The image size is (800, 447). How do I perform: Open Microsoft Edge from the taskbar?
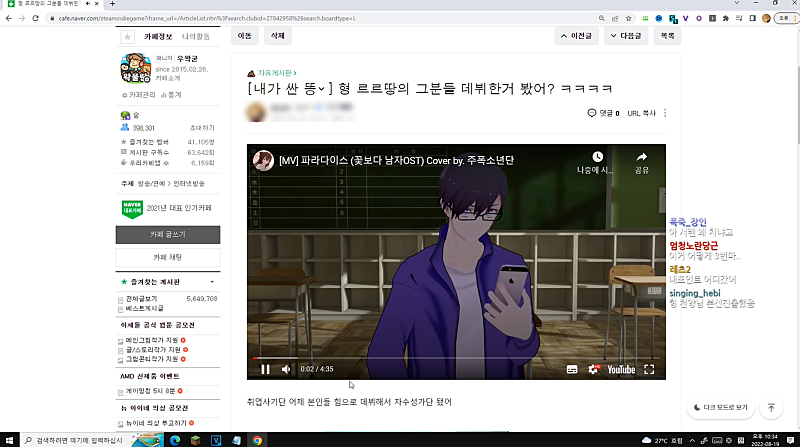point(175,440)
